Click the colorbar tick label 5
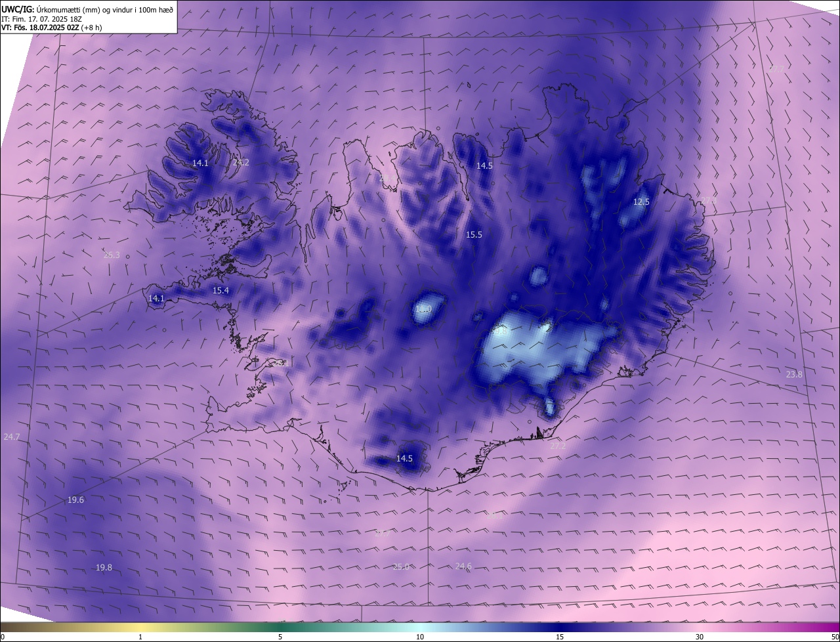Image resolution: width=840 pixels, height=642 pixels. pos(280,637)
